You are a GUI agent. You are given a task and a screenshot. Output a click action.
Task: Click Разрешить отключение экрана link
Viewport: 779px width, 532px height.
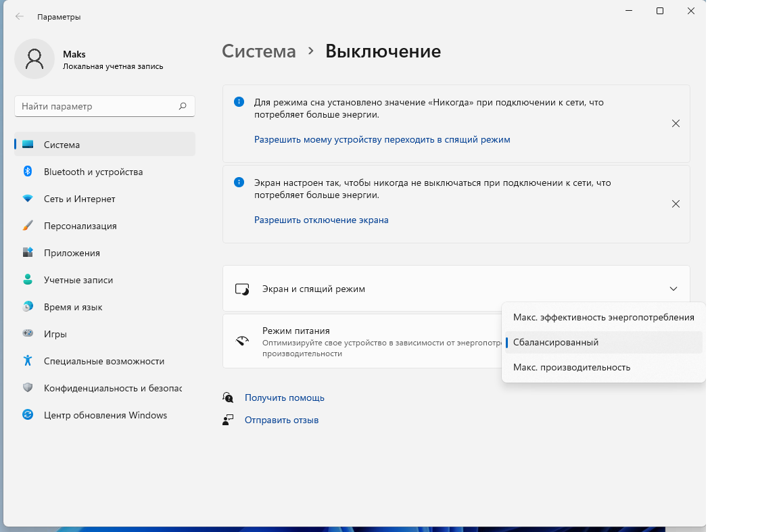click(321, 220)
